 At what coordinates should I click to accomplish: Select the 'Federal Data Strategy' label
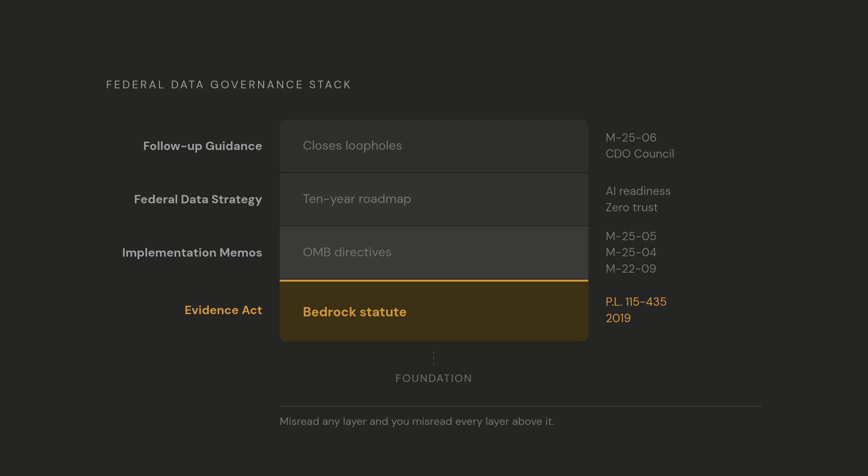coord(198,199)
